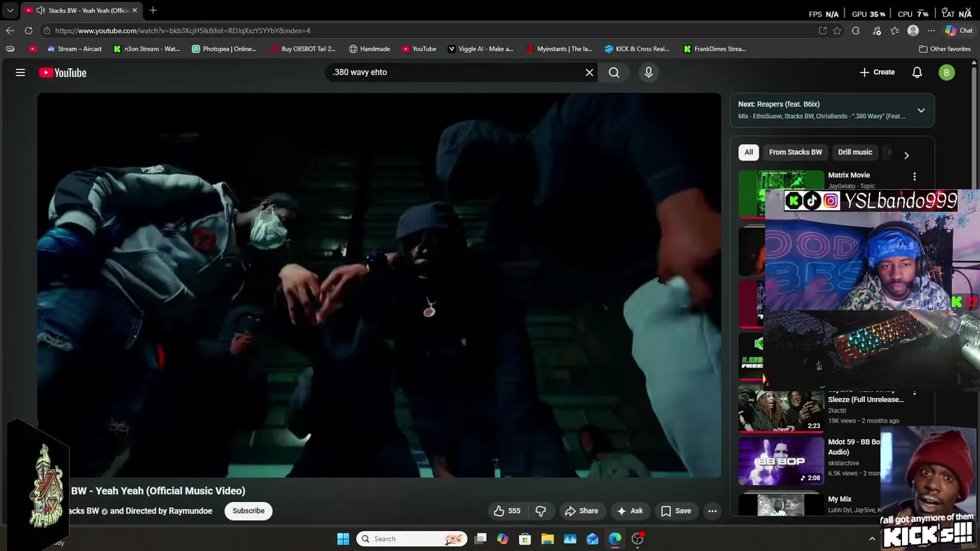Image resolution: width=980 pixels, height=551 pixels.
Task: Expand the Next: Reapers playlist panel
Action: tap(921, 110)
